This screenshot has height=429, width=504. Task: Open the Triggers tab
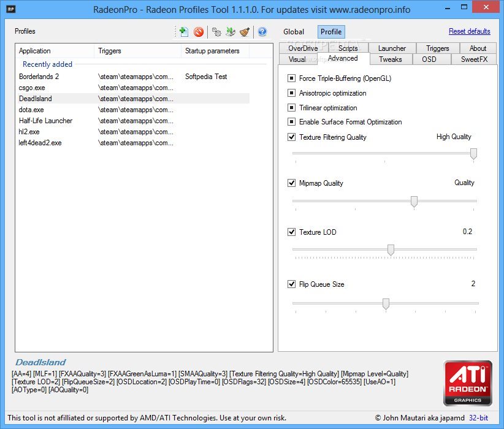[437, 48]
